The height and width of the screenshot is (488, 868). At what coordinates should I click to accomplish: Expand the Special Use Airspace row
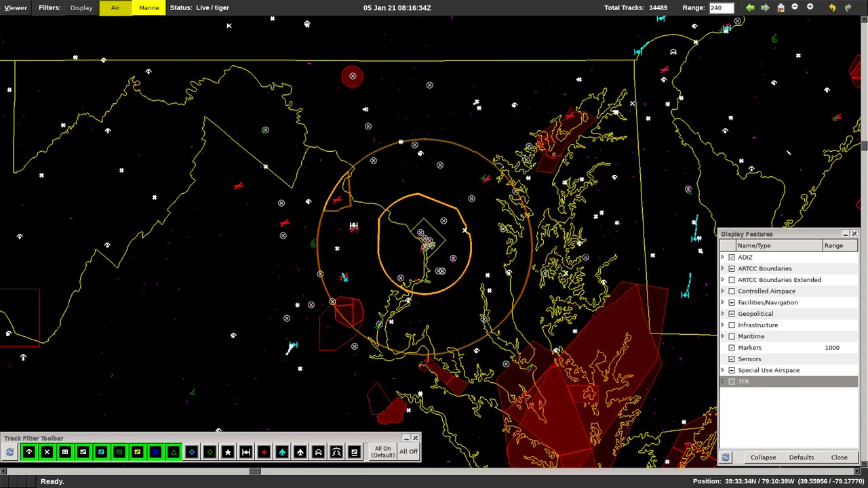(x=723, y=370)
